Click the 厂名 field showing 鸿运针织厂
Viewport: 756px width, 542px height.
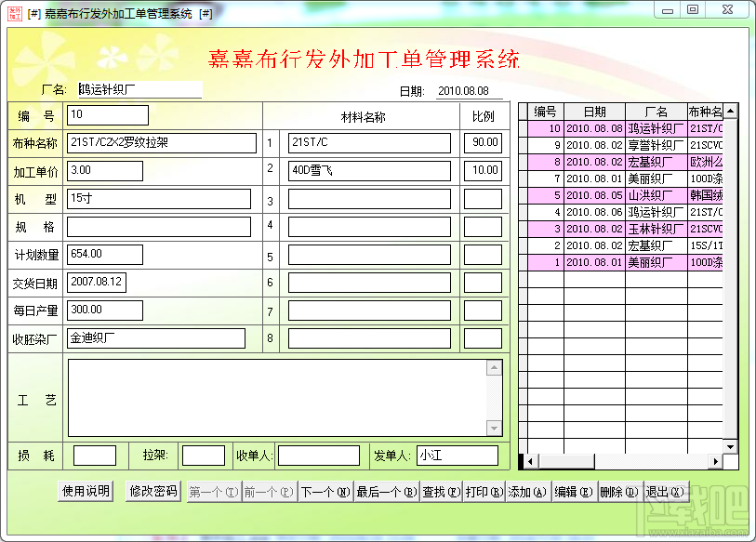[x=139, y=89]
